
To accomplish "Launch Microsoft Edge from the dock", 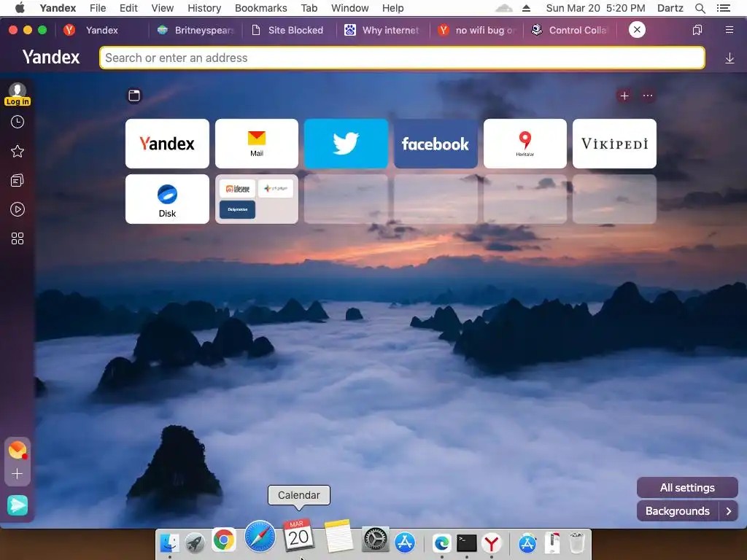I will coord(441,542).
